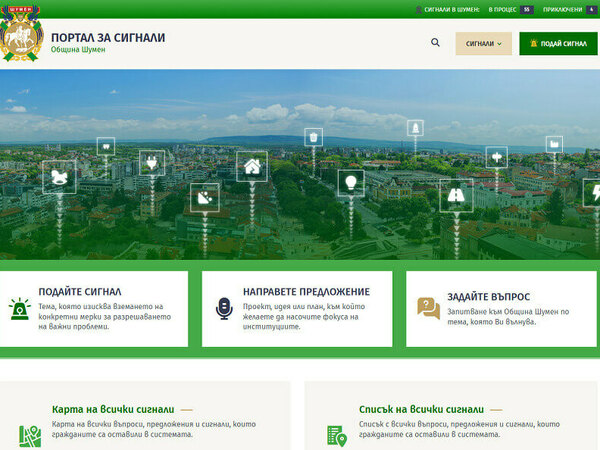This screenshot has height=450, width=600.
Task: Select the lightning bolt icon at banner edge
Action: click(592, 193)
